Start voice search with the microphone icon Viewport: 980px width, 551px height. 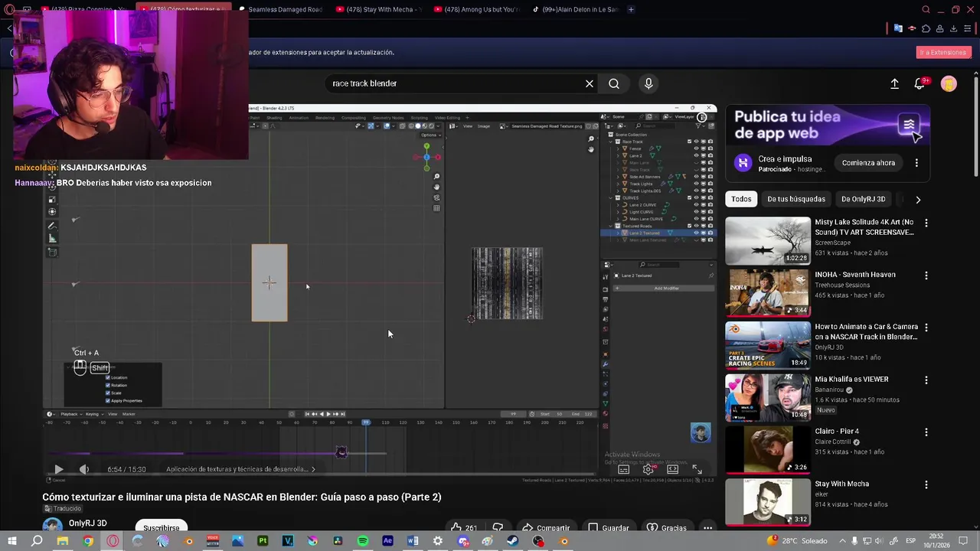(x=648, y=83)
